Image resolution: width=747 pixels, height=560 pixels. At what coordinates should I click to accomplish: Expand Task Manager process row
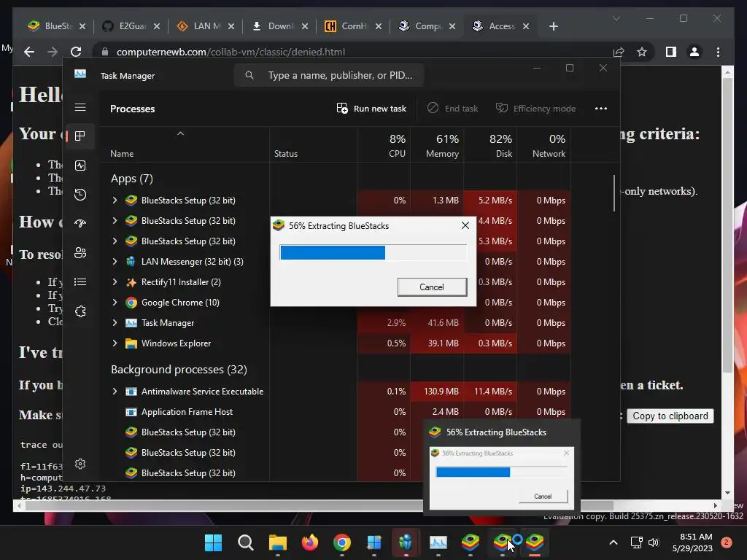[115, 323]
